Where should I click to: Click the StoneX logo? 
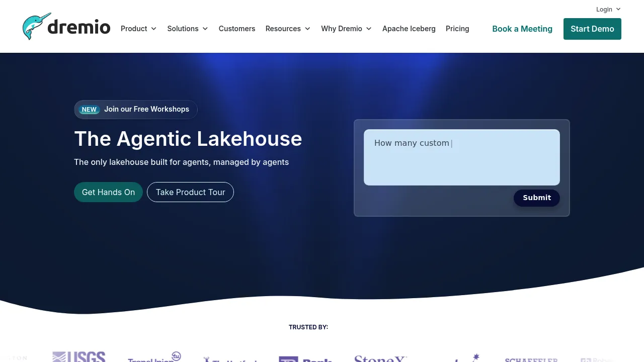tap(380, 358)
